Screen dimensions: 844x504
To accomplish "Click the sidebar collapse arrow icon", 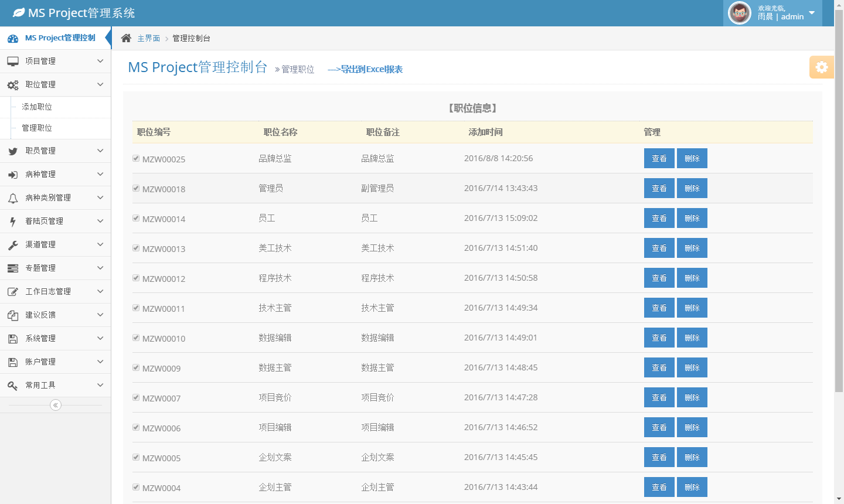I will 56,405.
